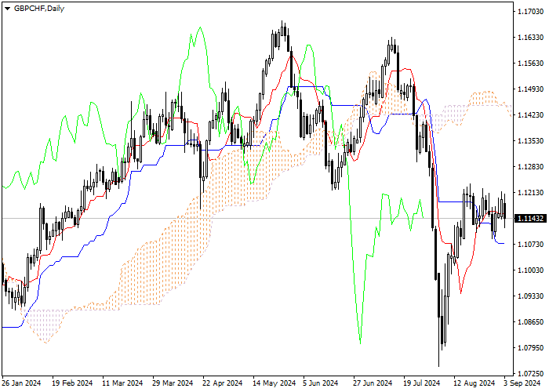549x392 pixels.
Task: Select the 19 Feb 2024 date label
Action: tap(72, 383)
